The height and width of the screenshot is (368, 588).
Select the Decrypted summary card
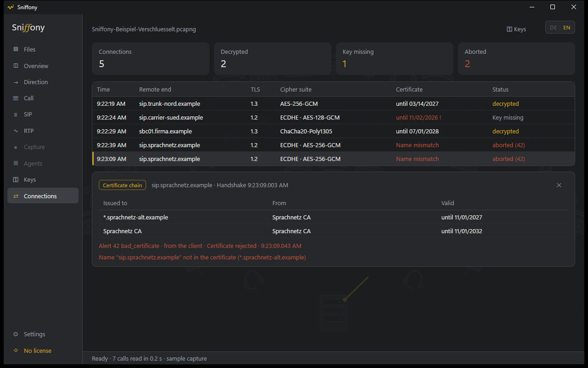click(x=272, y=59)
